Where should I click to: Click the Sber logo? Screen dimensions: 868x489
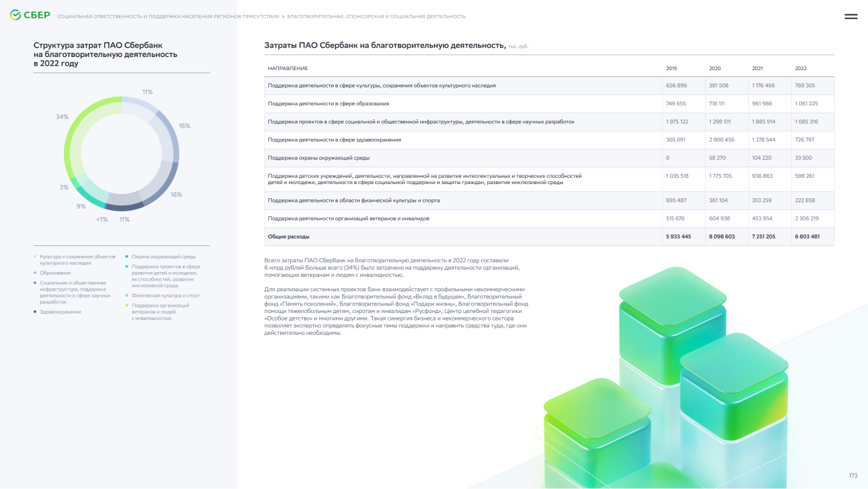tap(30, 15)
